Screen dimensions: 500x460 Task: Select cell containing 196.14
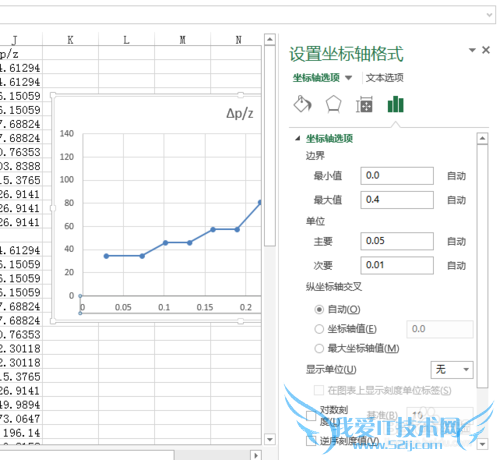[x=21, y=433]
